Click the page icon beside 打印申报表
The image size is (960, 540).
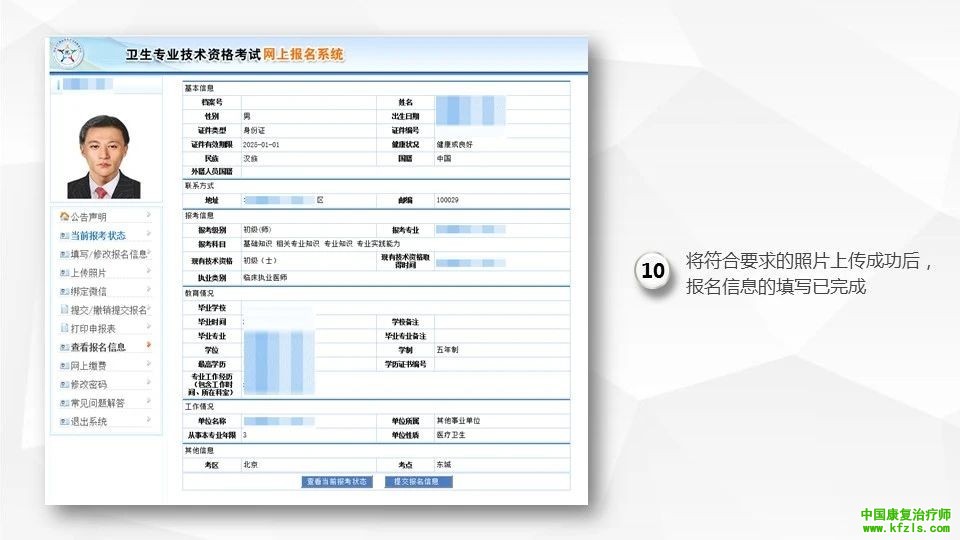65,329
